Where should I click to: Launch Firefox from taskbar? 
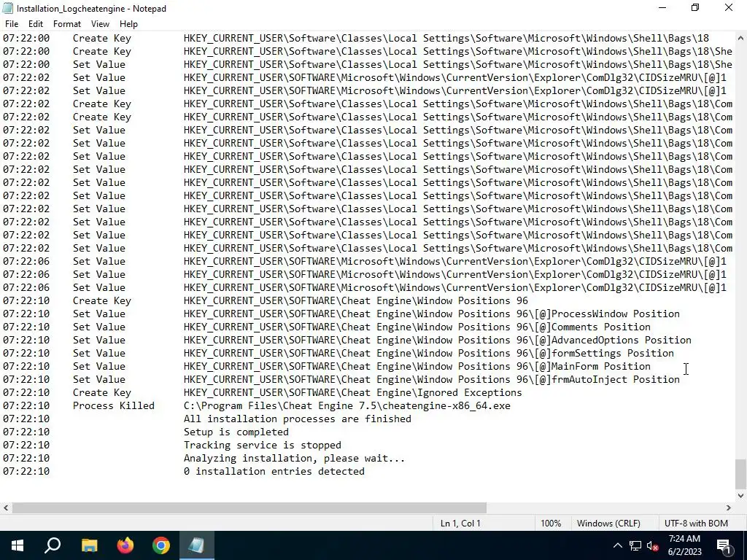pos(125,545)
